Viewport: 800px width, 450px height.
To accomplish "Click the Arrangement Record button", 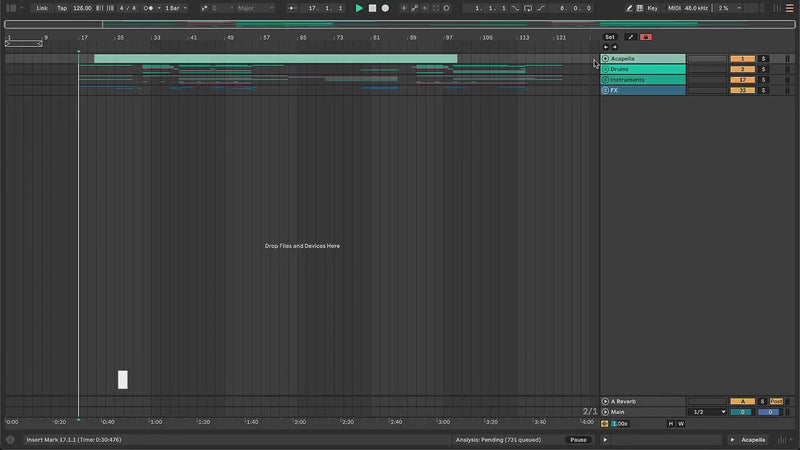I will [x=385, y=8].
